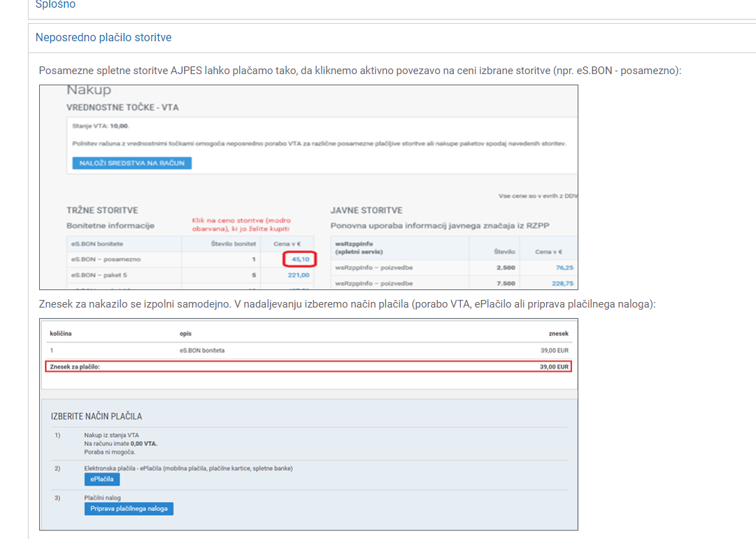Click the Elektronska plačila - ePlačila description
Screen dimensions: 756x539
tap(189, 468)
